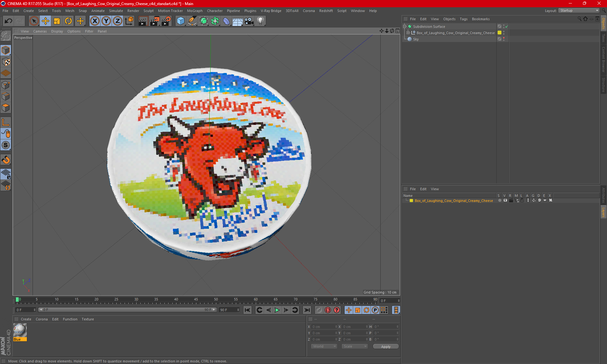Switch to Edges mode
The image size is (607, 364).
pyautogui.click(x=6, y=96)
